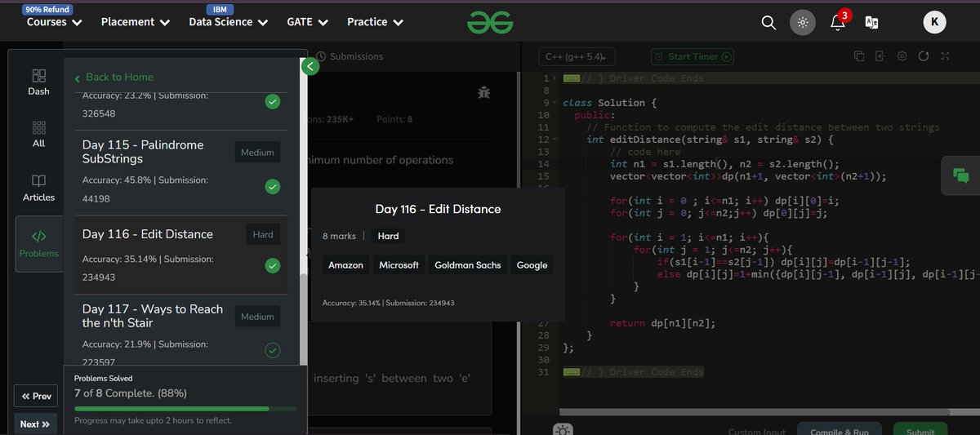Click the Microsoft company tag

pyautogui.click(x=399, y=265)
